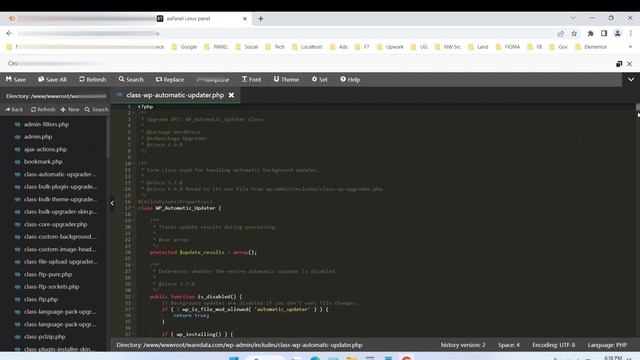Select the class-wp-automatic-updater.php tab
Viewport: 640px width, 360px height.
pos(175,95)
